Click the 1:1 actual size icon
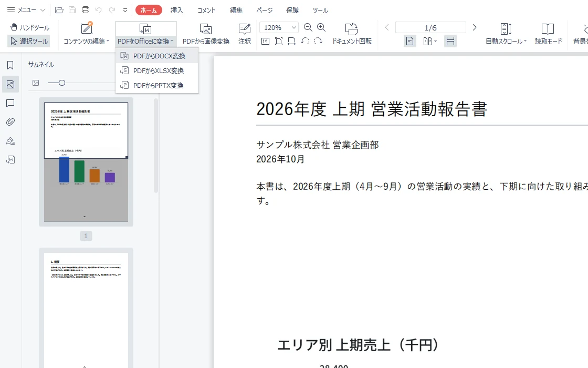The width and height of the screenshot is (588, 368). (x=265, y=41)
